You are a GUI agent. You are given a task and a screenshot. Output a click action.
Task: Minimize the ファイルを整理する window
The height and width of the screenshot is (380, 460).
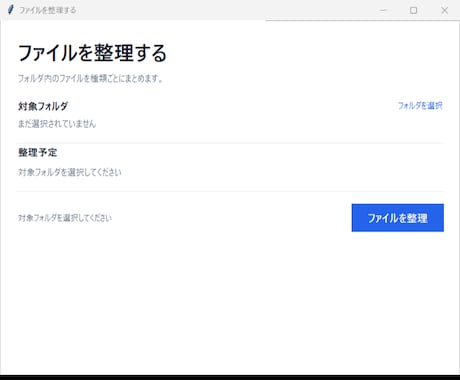click(383, 10)
